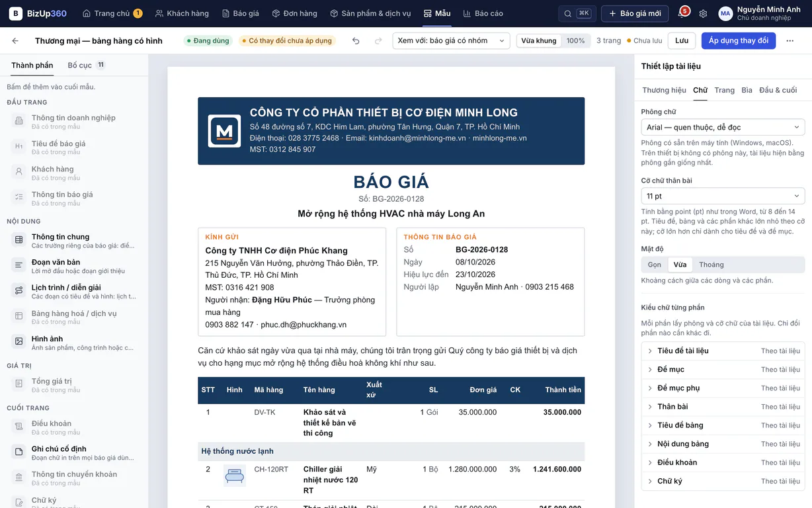Select 100% zoom mode
This screenshot has height=508, width=812.
[x=575, y=41]
